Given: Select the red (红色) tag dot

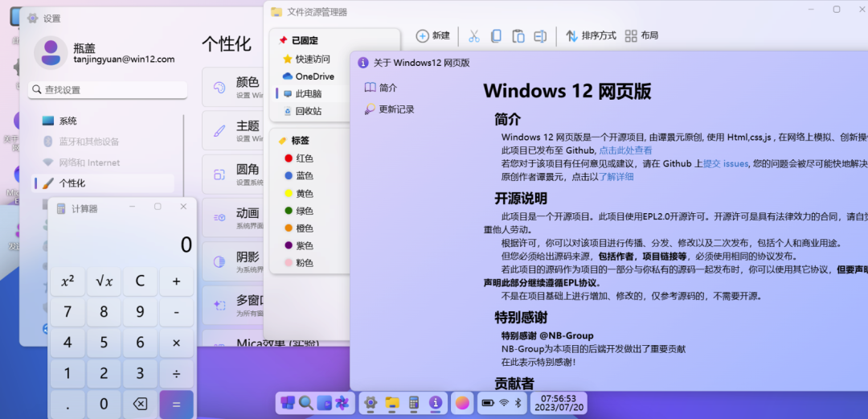Looking at the screenshot, I should click(x=288, y=158).
